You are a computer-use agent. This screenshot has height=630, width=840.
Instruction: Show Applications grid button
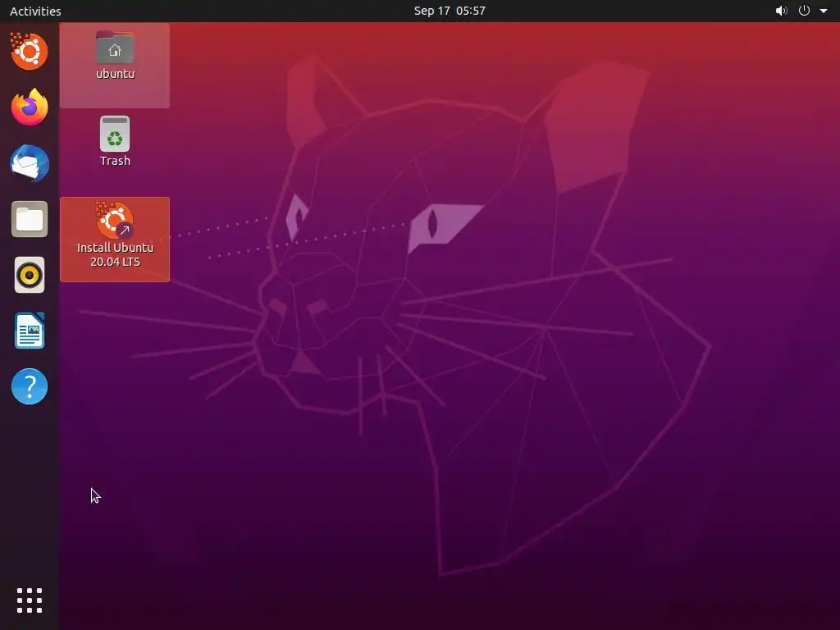coord(30,600)
